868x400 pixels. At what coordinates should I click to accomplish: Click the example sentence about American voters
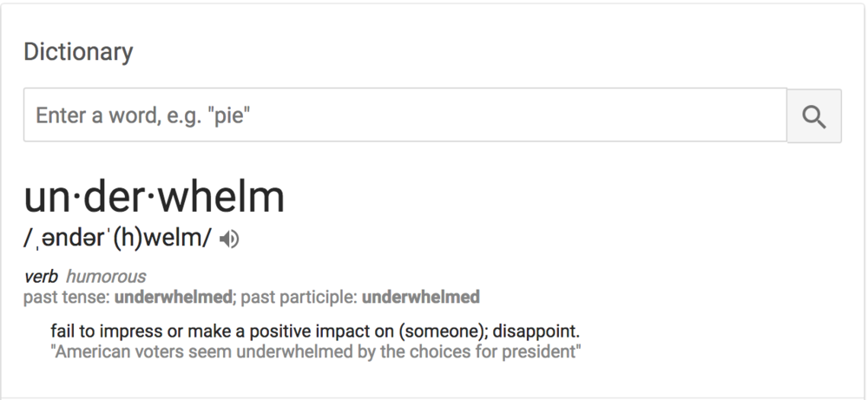316,352
